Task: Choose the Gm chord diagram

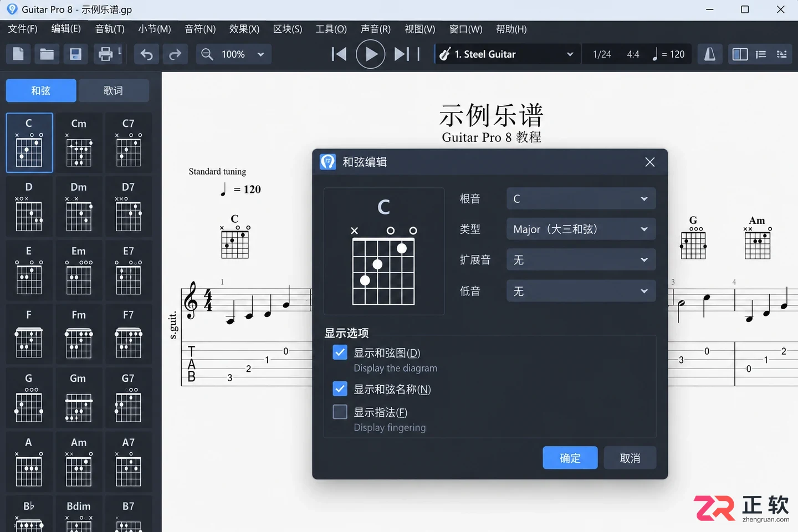Action: [x=79, y=398]
